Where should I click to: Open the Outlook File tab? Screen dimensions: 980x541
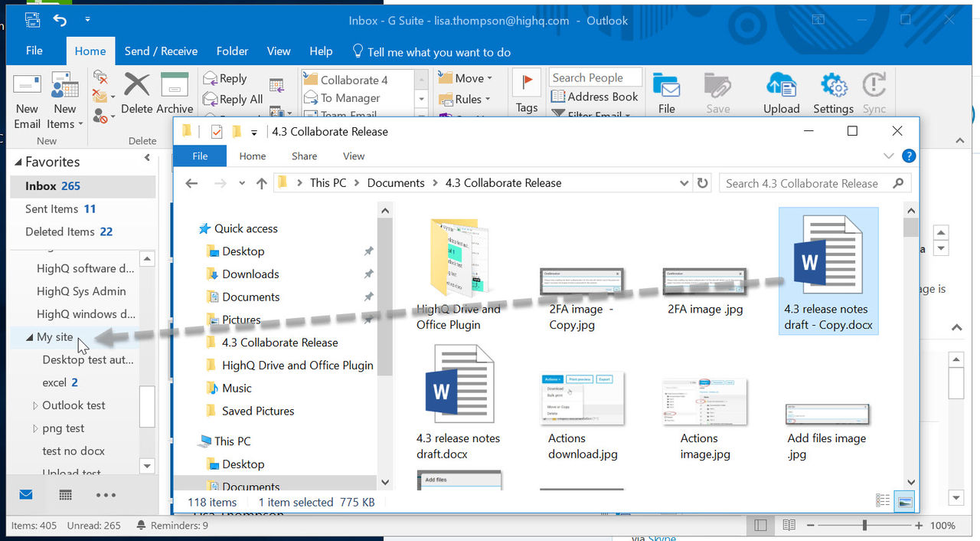pos(34,51)
